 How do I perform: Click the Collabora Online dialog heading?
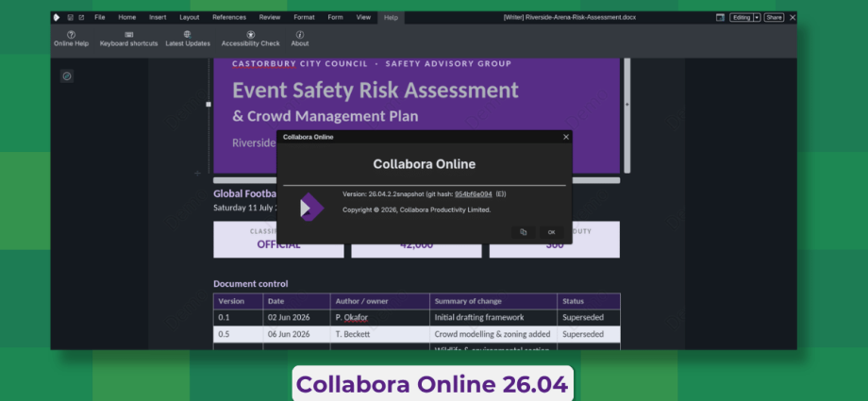point(424,164)
